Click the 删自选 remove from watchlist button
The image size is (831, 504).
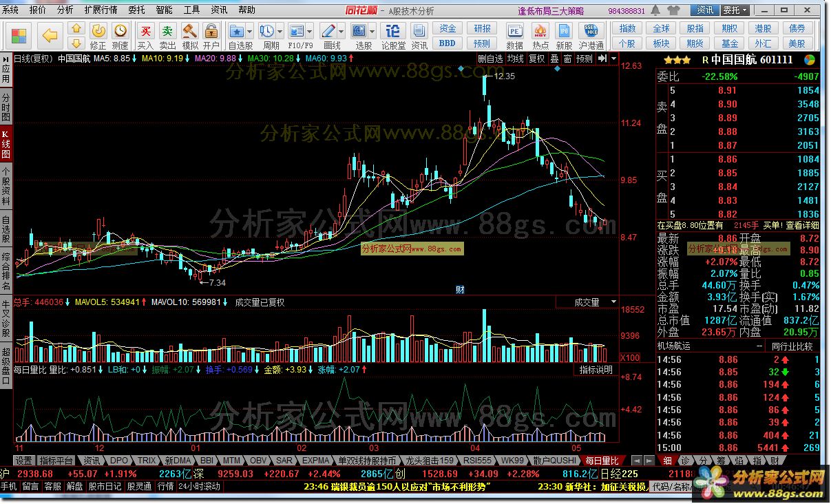click(490, 59)
